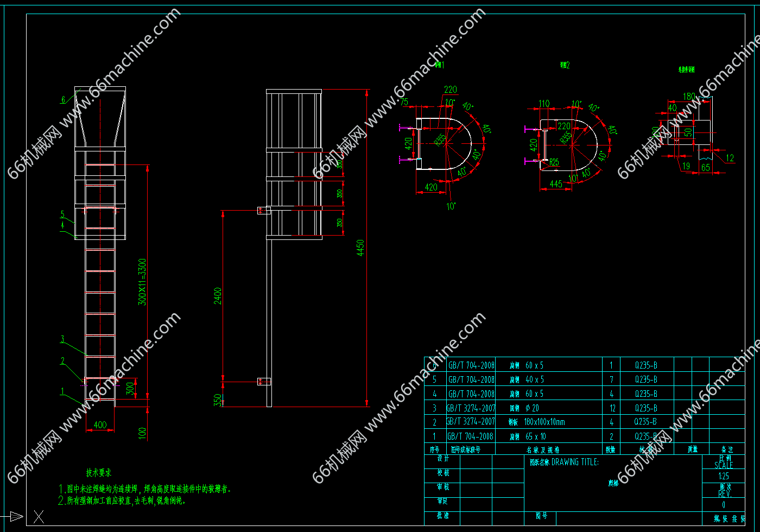Click the 110 dimension on second cage view
Viewport: 760px width, 532px height.
(x=543, y=103)
